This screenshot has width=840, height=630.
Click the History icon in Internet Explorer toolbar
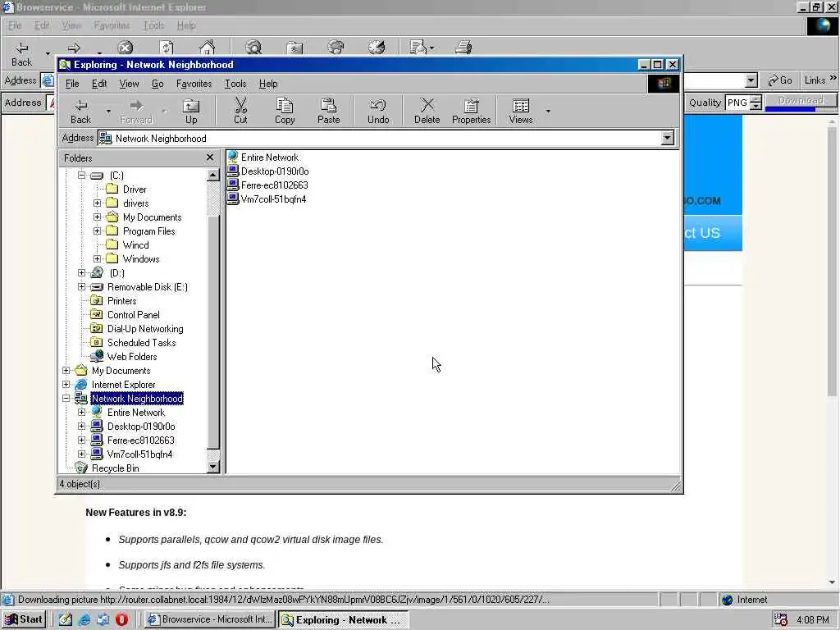click(x=377, y=48)
